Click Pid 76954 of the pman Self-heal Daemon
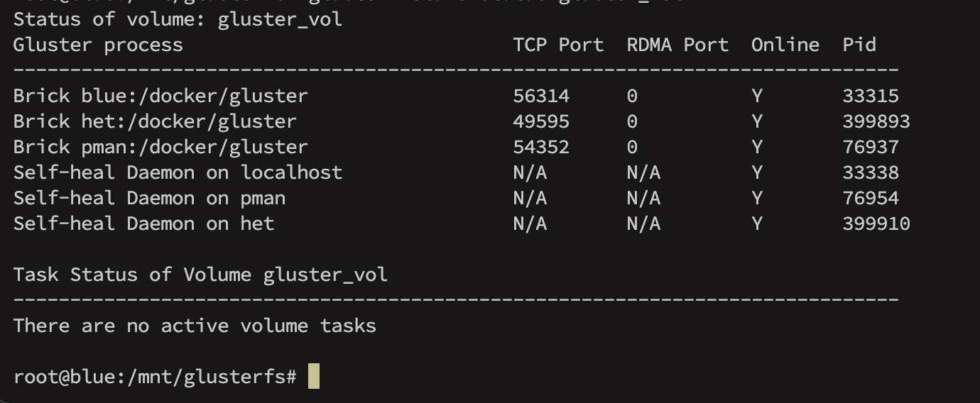This screenshot has width=980, height=403. [871, 198]
